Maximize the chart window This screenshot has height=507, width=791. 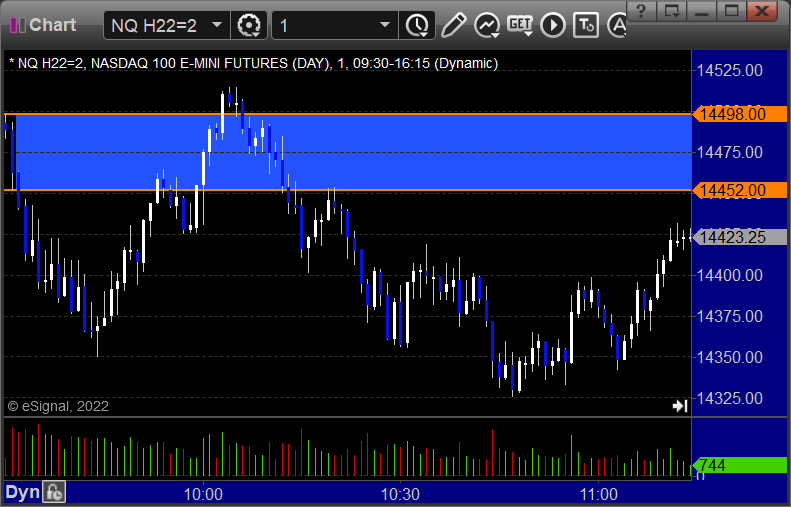(731, 10)
